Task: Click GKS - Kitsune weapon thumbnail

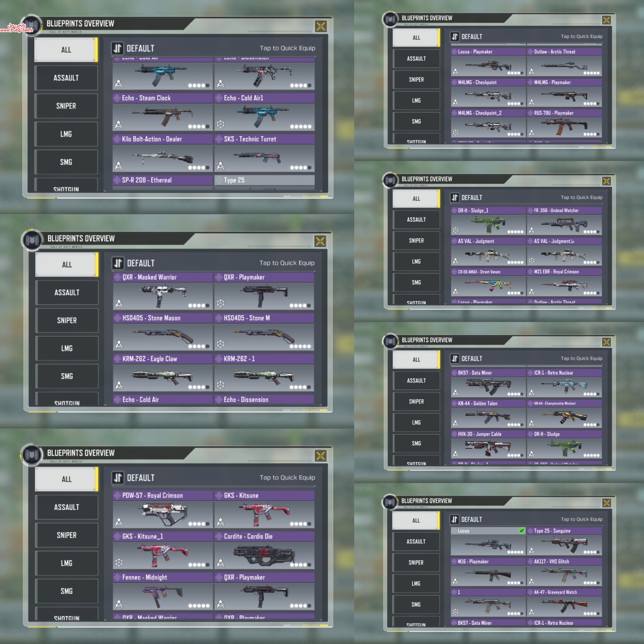Action: pyautogui.click(x=264, y=514)
